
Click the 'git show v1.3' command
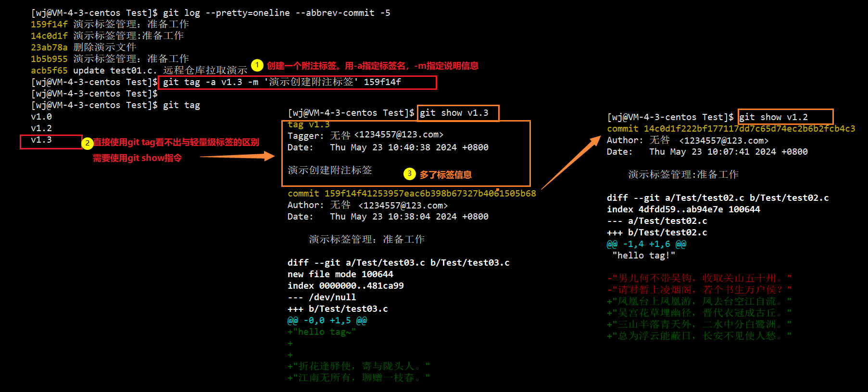(454, 113)
